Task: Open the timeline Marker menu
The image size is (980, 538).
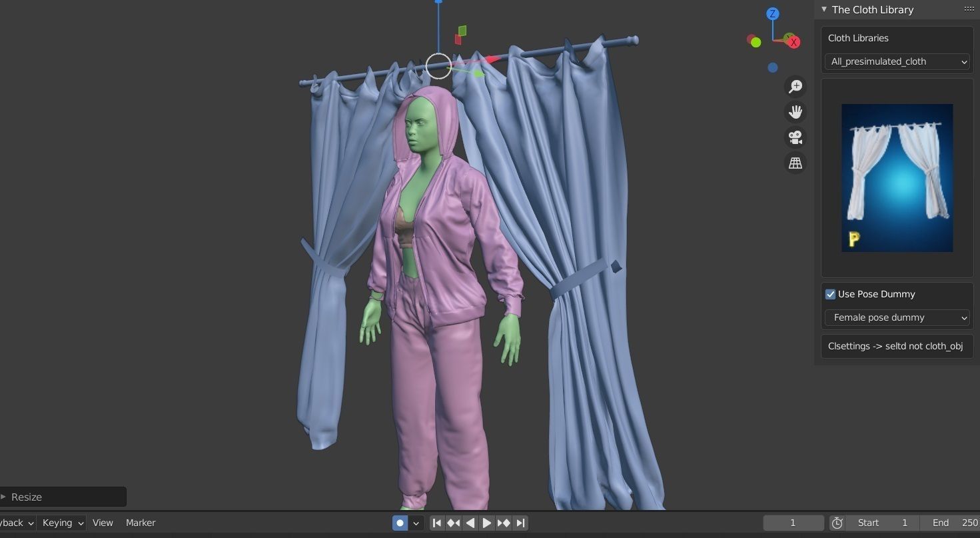Action: (141, 523)
